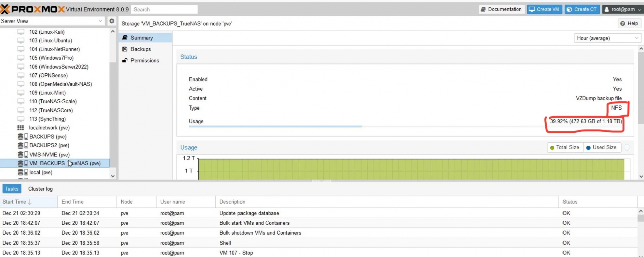Open the Summary panel
Screen dimensions: 644x257
[146, 38]
